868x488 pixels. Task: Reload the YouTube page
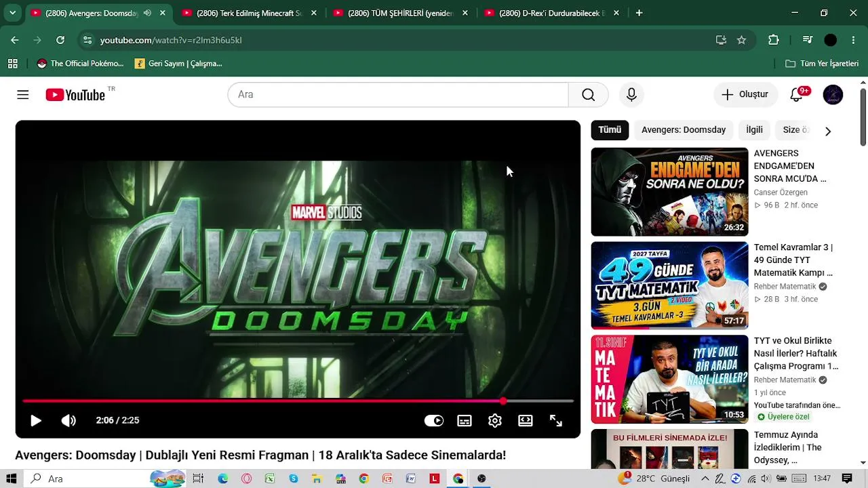coord(60,40)
